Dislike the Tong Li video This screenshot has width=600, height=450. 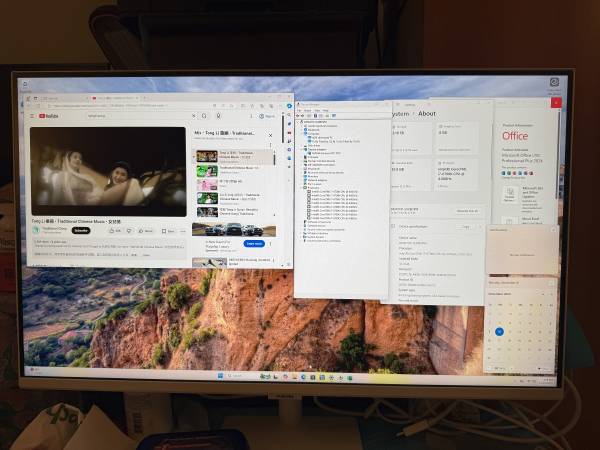131,230
